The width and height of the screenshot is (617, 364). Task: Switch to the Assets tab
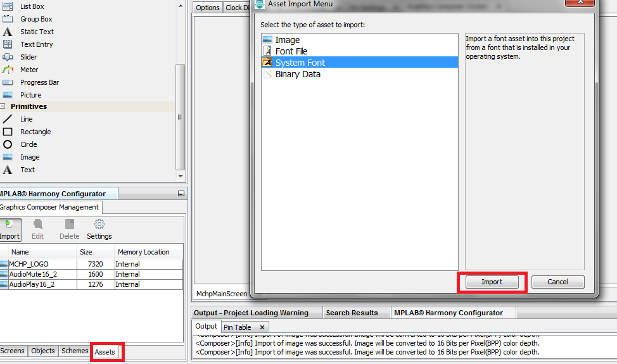[x=105, y=351]
